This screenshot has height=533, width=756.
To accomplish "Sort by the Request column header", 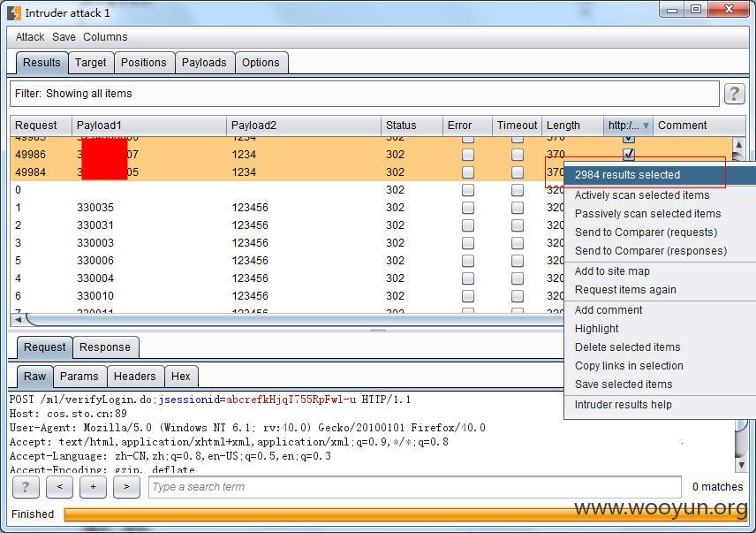I will pyautogui.click(x=41, y=126).
